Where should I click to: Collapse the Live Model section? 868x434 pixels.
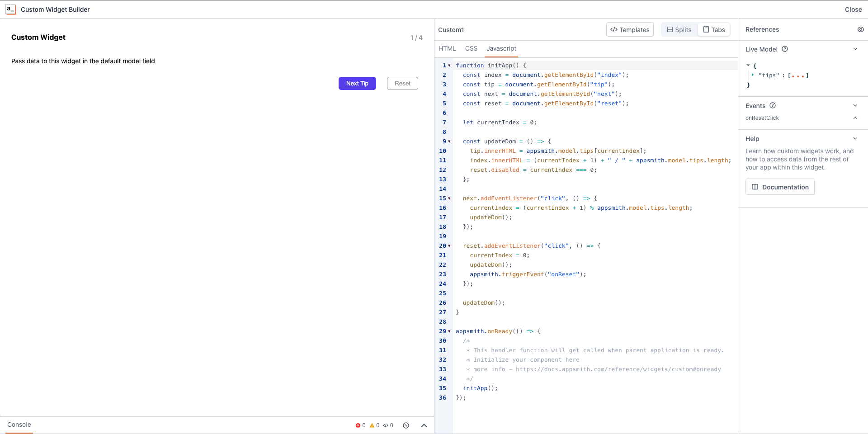[x=856, y=48]
